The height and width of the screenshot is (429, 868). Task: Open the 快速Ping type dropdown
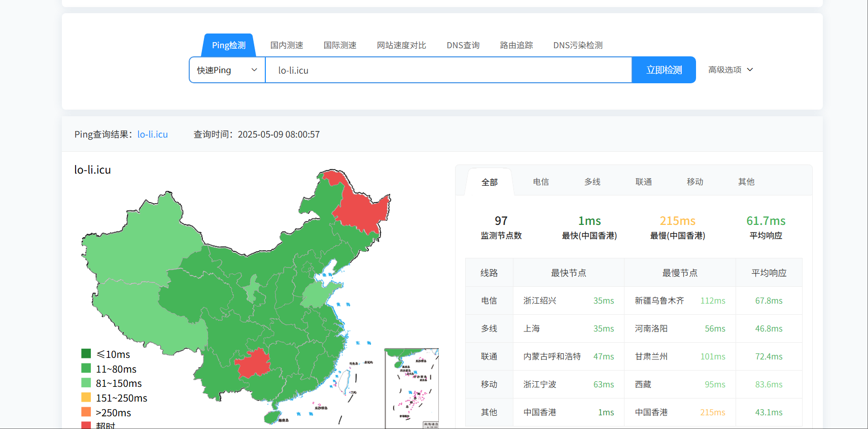227,70
